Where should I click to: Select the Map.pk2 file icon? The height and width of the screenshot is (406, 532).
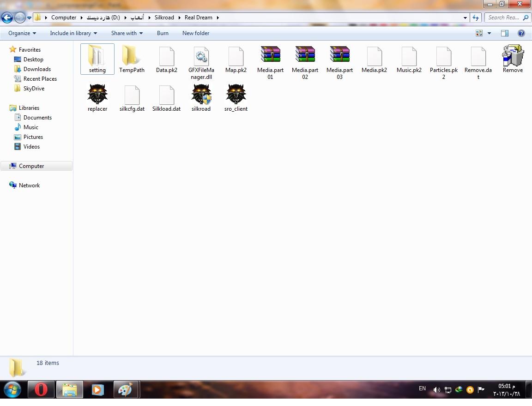(x=236, y=56)
